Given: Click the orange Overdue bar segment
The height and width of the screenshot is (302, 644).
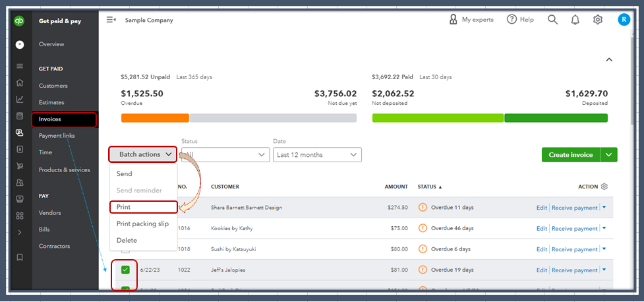Looking at the screenshot, I should click(x=155, y=118).
